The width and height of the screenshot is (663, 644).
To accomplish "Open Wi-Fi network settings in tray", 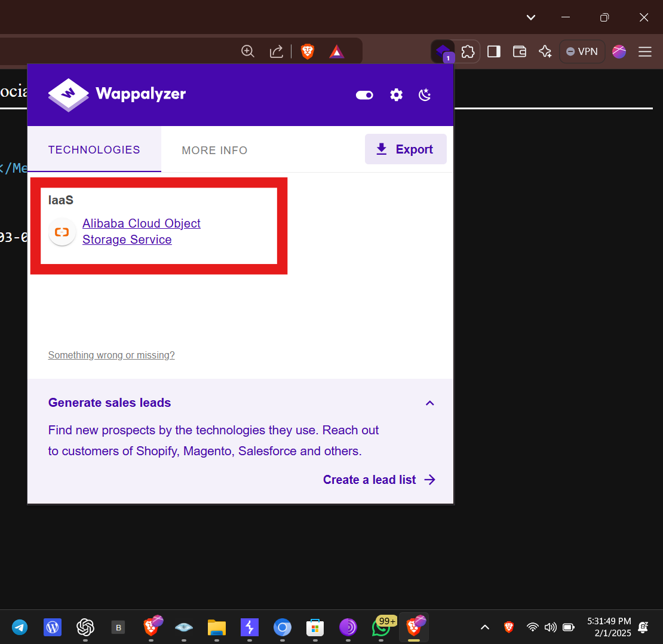I will [532, 627].
